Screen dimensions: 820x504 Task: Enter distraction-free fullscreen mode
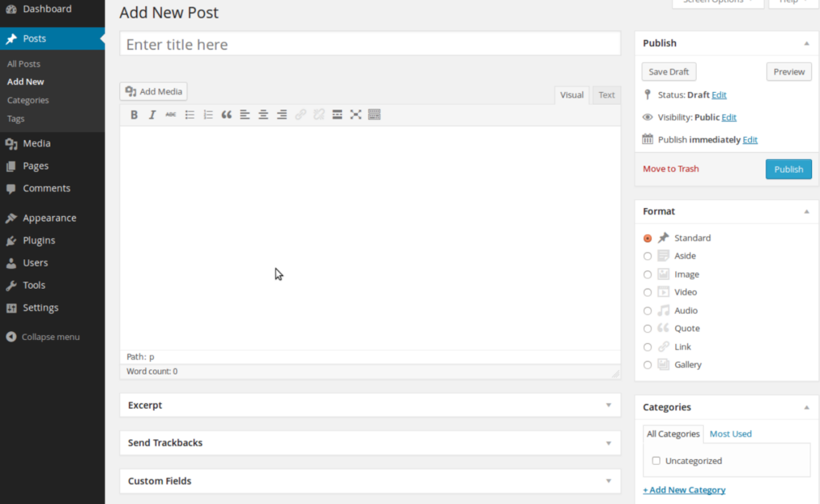[356, 115]
